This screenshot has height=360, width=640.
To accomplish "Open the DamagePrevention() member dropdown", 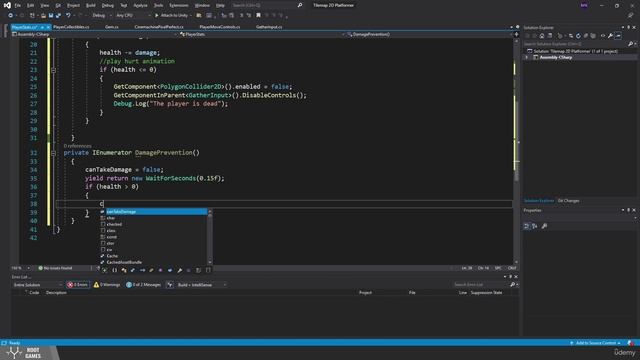I will tap(429, 34).
